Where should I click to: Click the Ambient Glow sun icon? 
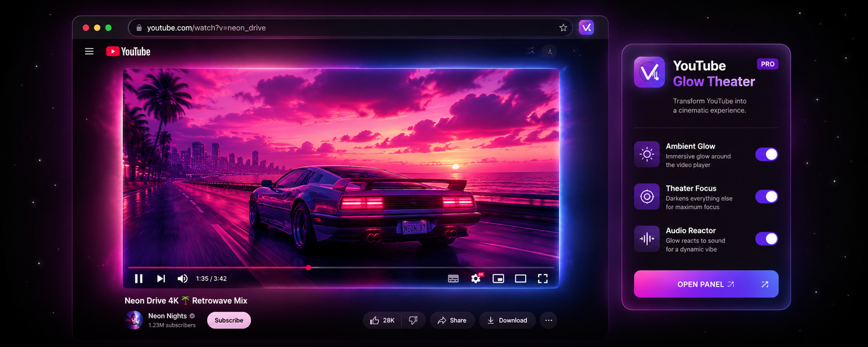(x=647, y=154)
